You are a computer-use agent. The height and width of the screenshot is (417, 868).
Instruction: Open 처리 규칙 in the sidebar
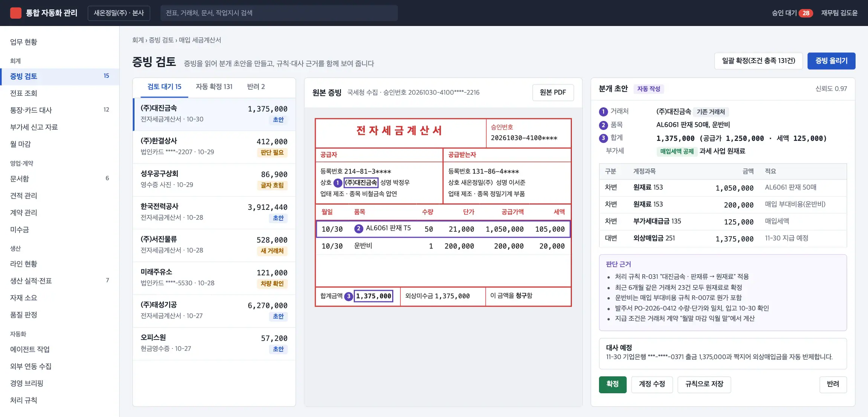60,400
